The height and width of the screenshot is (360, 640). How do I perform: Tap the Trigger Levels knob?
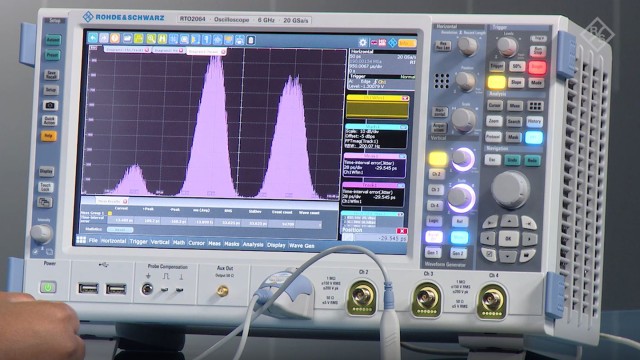(507, 47)
